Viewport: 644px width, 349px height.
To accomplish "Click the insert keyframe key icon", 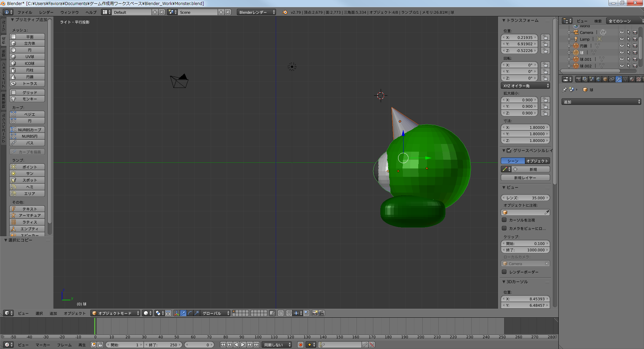I will pyautogui.click(x=365, y=345).
